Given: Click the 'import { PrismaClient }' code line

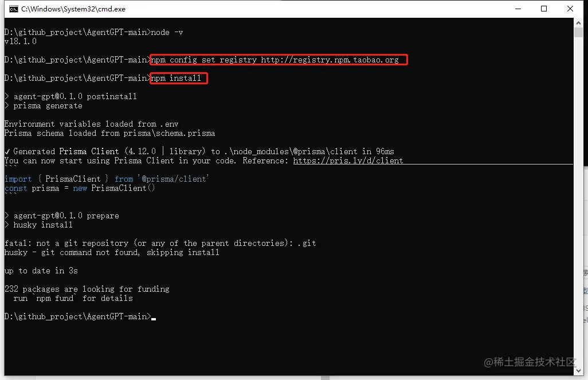Looking at the screenshot, I should coord(107,179).
